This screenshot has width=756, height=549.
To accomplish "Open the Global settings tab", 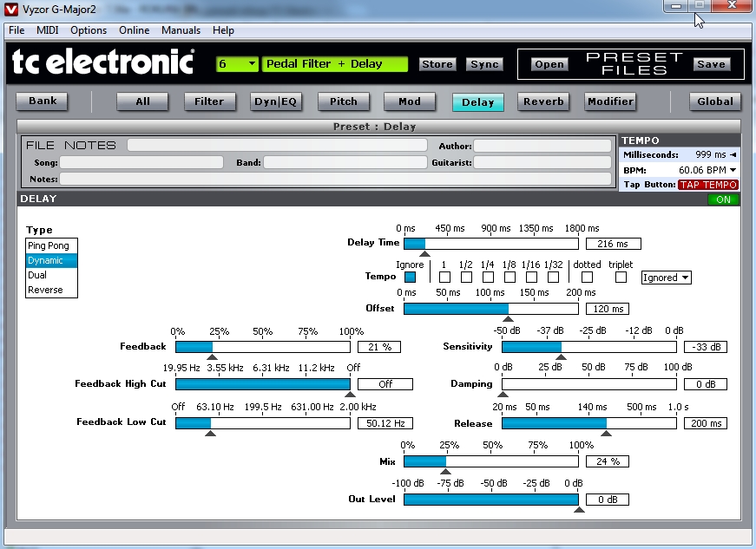I will 715,101.
